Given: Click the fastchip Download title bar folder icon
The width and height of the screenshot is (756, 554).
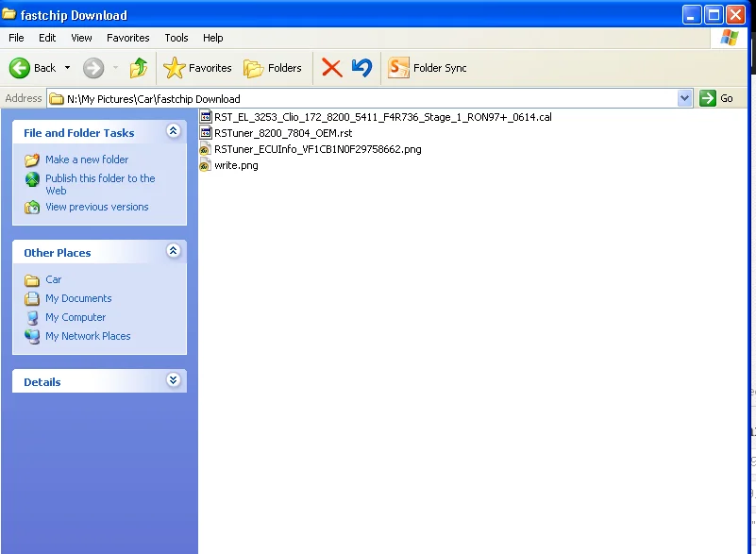Looking at the screenshot, I should (x=8, y=14).
